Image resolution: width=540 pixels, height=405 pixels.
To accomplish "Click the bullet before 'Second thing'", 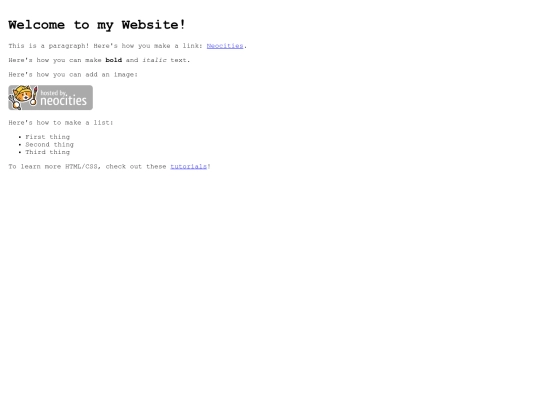I will [x=20, y=145].
